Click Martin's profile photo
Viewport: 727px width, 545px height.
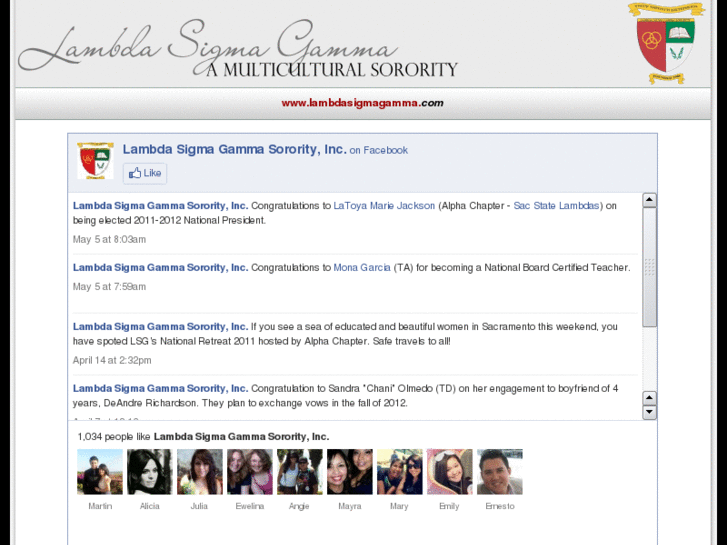pyautogui.click(x=100, y=472)
